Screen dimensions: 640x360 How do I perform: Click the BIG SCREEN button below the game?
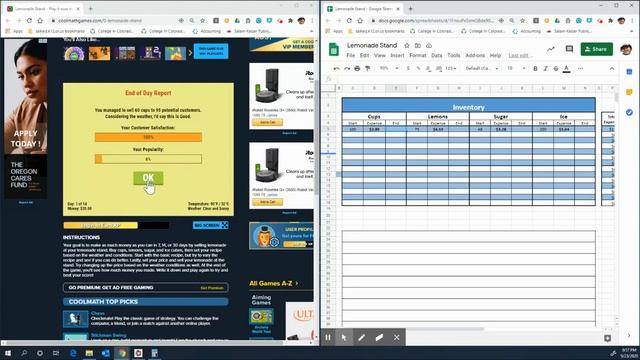211,225
